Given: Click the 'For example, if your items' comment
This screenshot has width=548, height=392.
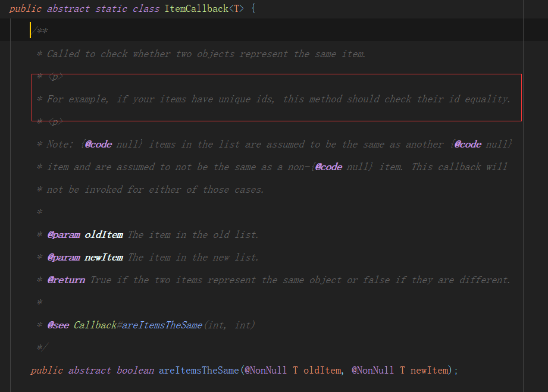Looking at the screenshot, I should coord(273,99).
